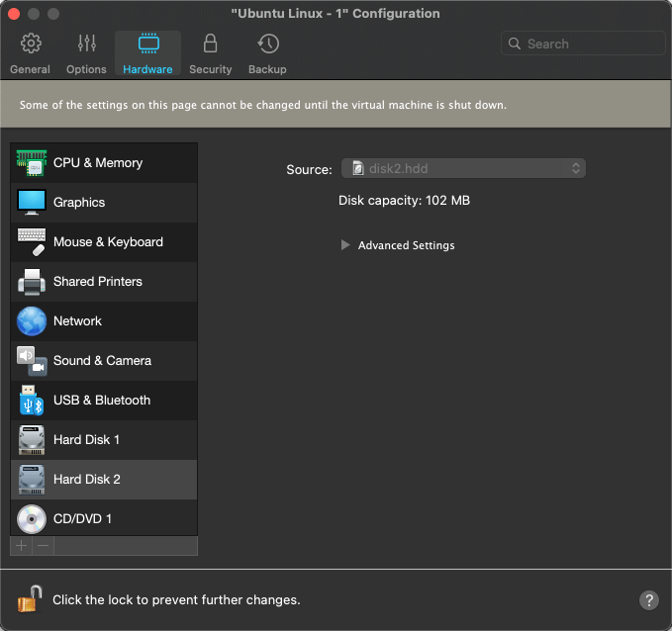Image resolution: width=672 pixels, height=631 pixels.
Task: Switch to the Options tab
Action: pos(86,54)
